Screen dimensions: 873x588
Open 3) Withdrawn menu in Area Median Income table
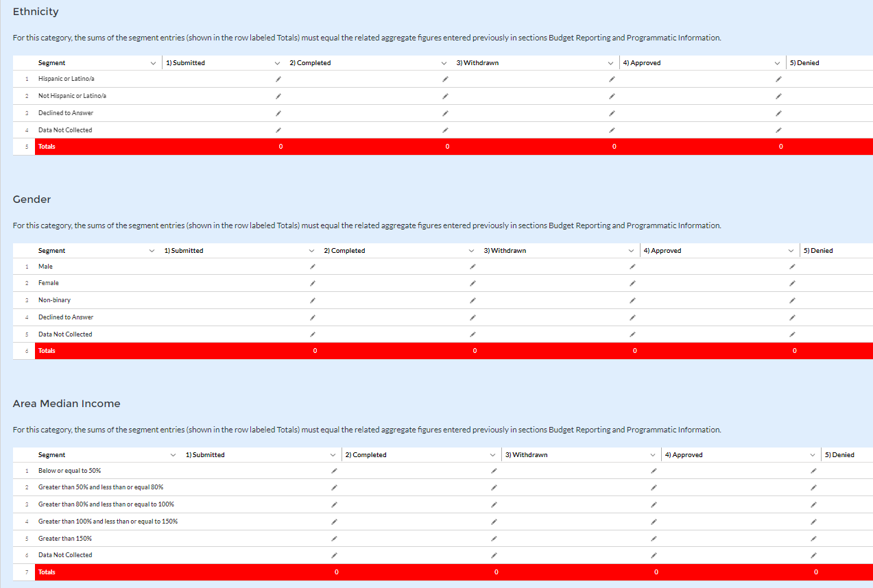tap(653, 455)
